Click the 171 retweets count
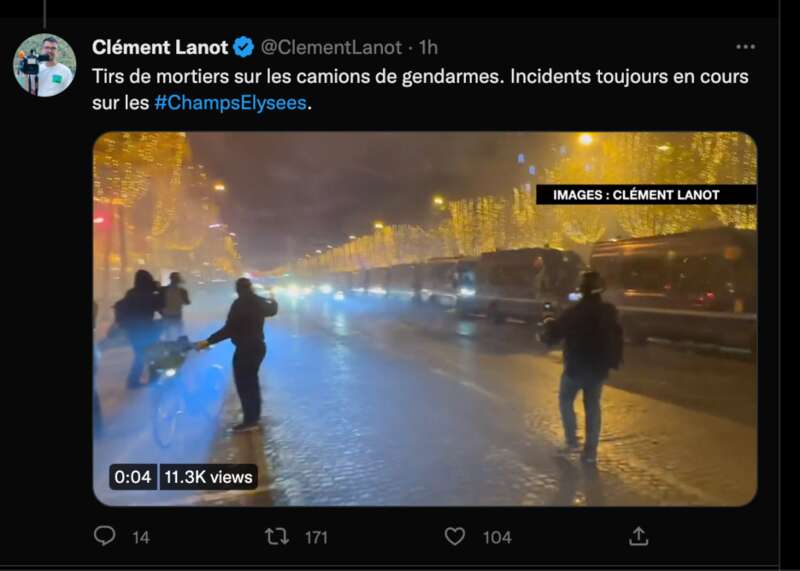Viewport: 800px width, 571px height. [316, 537]
